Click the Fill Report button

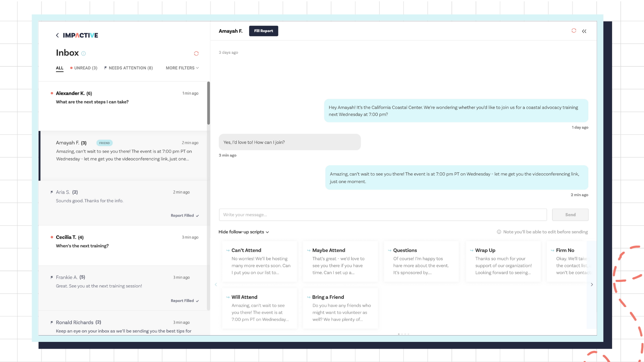point(263,31)
